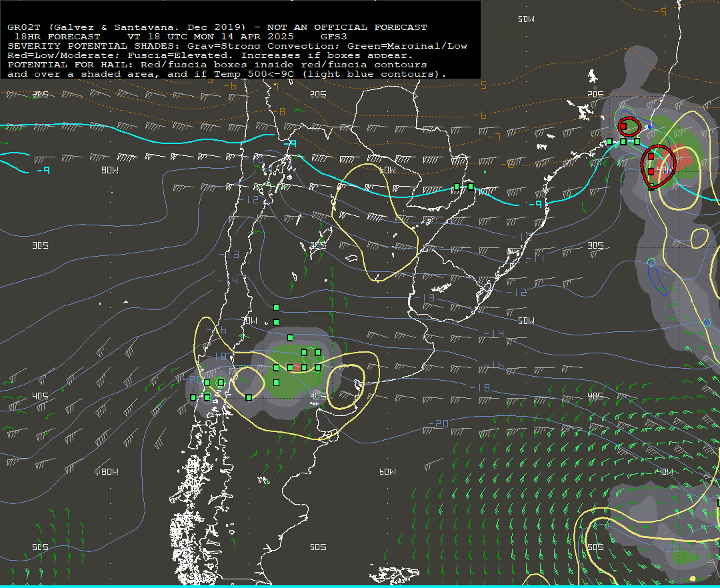
Task: Click the 'NOT AN OFFICIAL FORECAST' text
Action: pos(347,27)
